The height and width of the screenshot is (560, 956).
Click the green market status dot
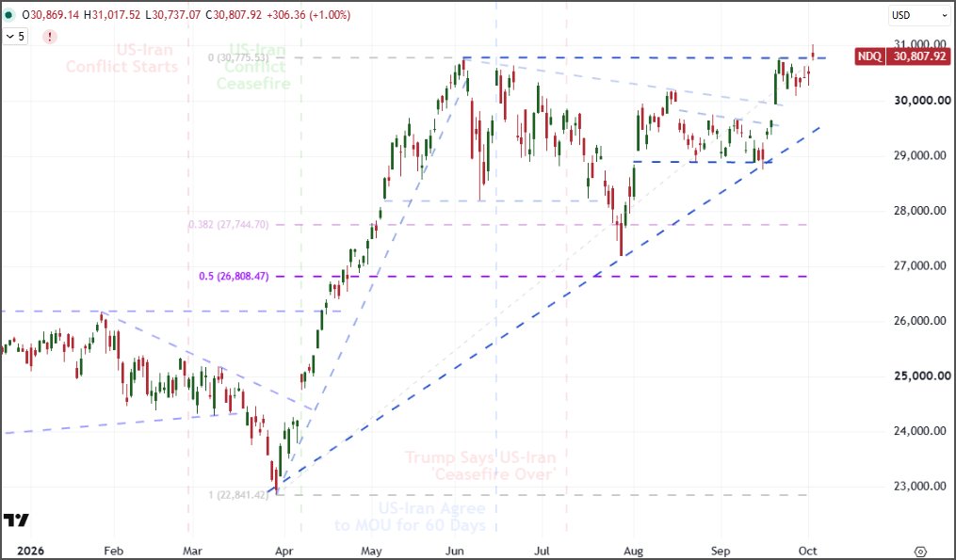click(x=9, y=15)
